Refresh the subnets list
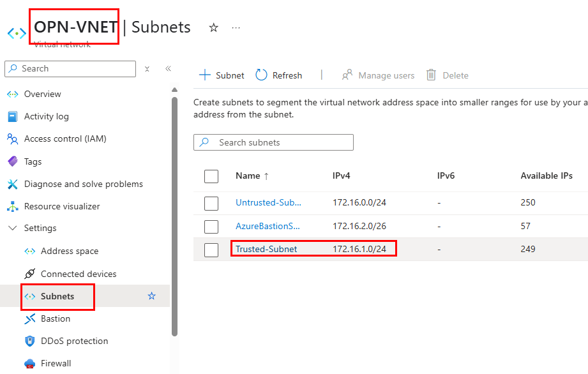 point(278,75)
